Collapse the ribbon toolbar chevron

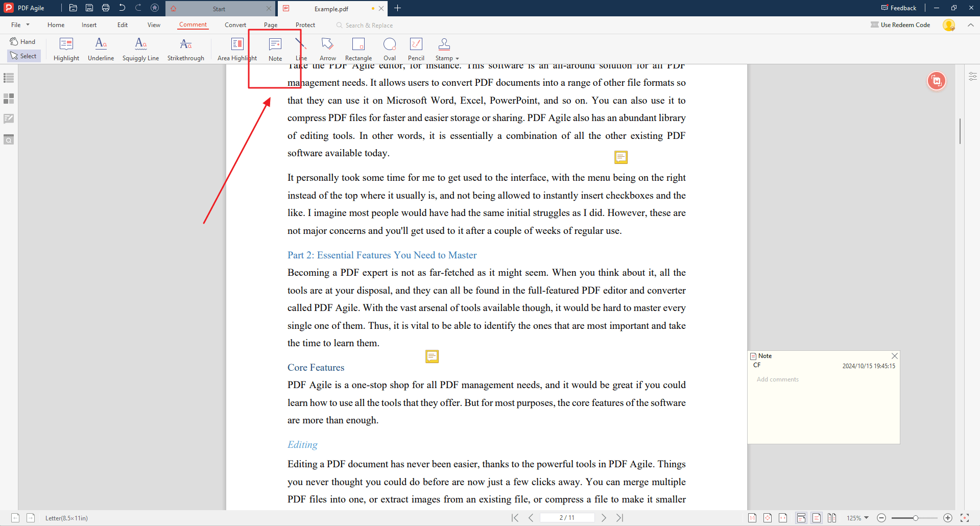[970, 25]
